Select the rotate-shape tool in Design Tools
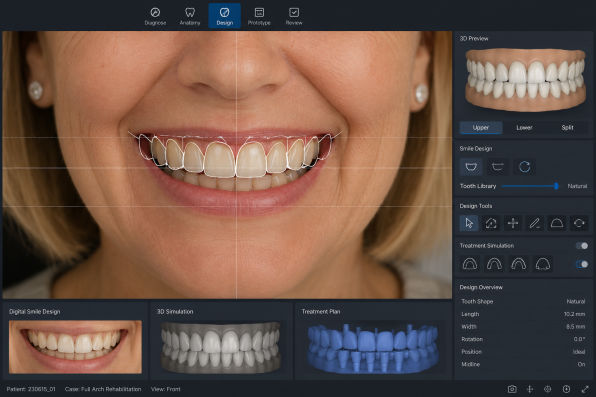The width and height of the screenshot is (596, 397). click(x=491, y=223)
